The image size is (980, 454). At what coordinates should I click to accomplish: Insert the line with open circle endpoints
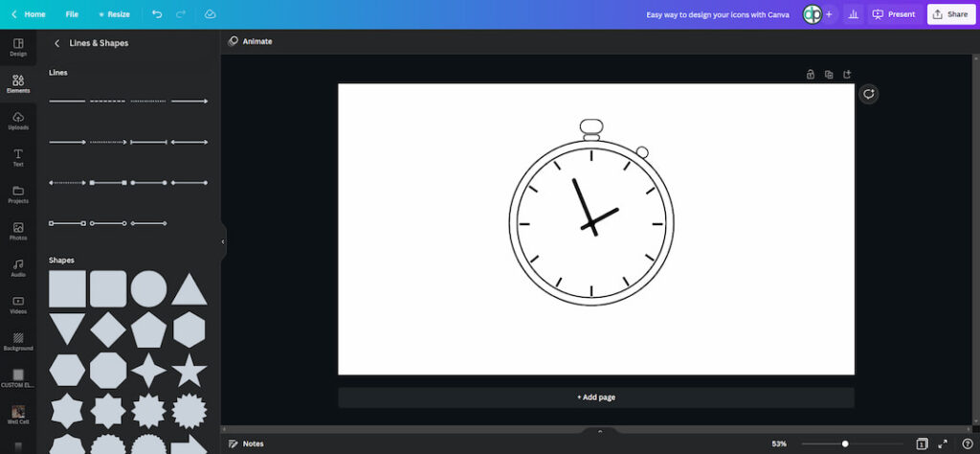pos(108,223)
